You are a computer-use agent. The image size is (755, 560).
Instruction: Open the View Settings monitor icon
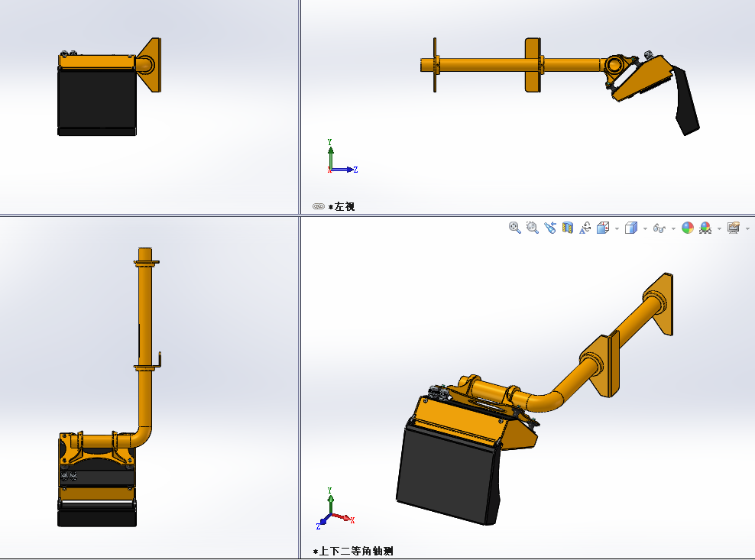pyautogui.click(x=734, y=228)
